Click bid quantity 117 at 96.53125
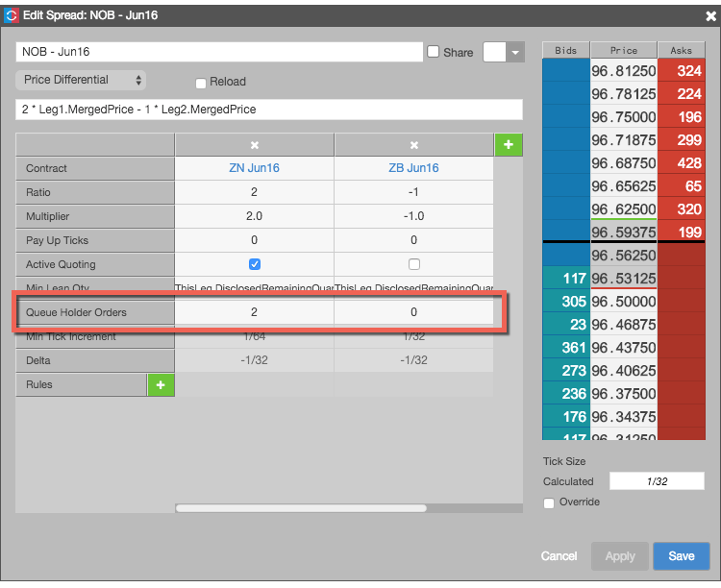Viewport: 721px width, 588px height. coord(566,278)
